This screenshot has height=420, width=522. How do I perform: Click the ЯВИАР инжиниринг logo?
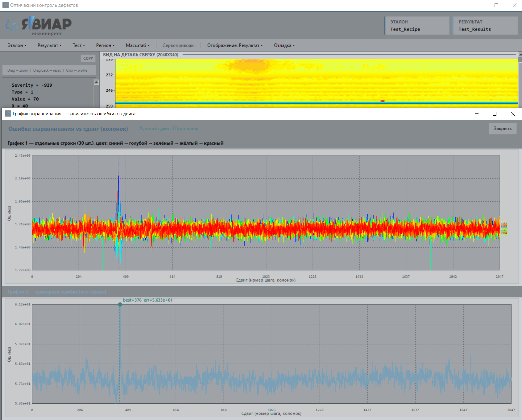coord(39,26)
